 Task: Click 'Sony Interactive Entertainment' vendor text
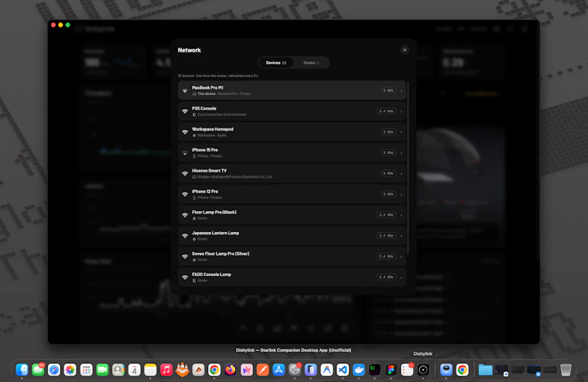221,114
